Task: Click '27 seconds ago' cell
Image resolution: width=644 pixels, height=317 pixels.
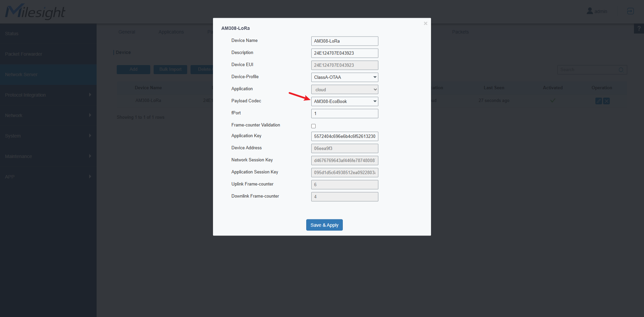Action: point(494,100)
